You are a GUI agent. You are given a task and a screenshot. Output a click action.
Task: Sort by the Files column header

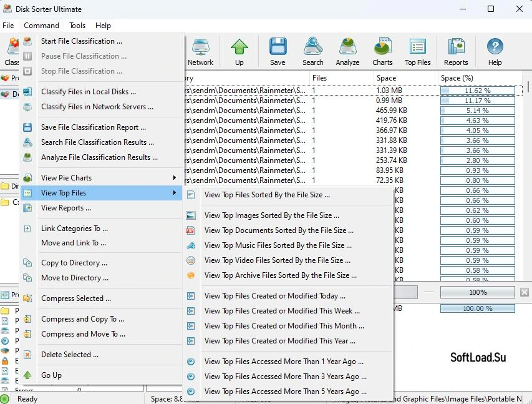point(341,78)
